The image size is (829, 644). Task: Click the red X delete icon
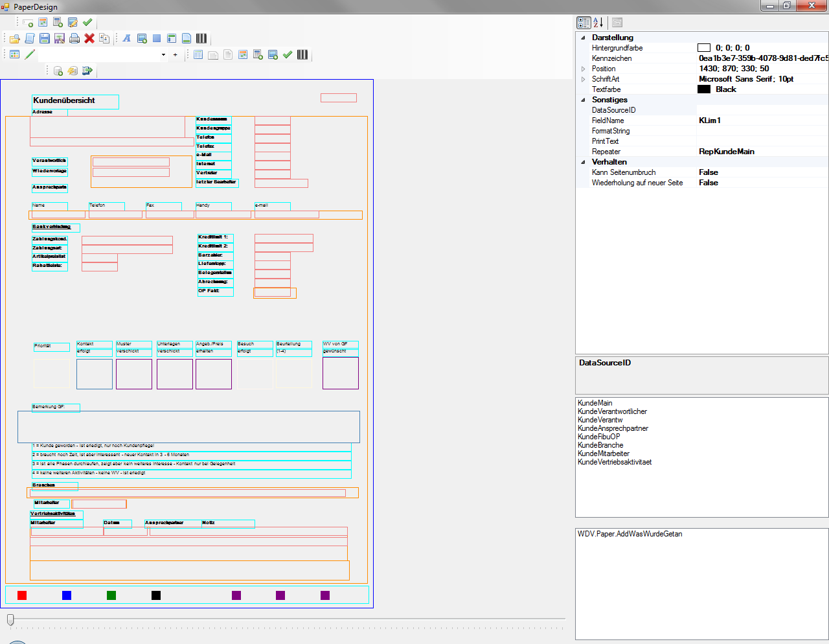tap(89, 39)
